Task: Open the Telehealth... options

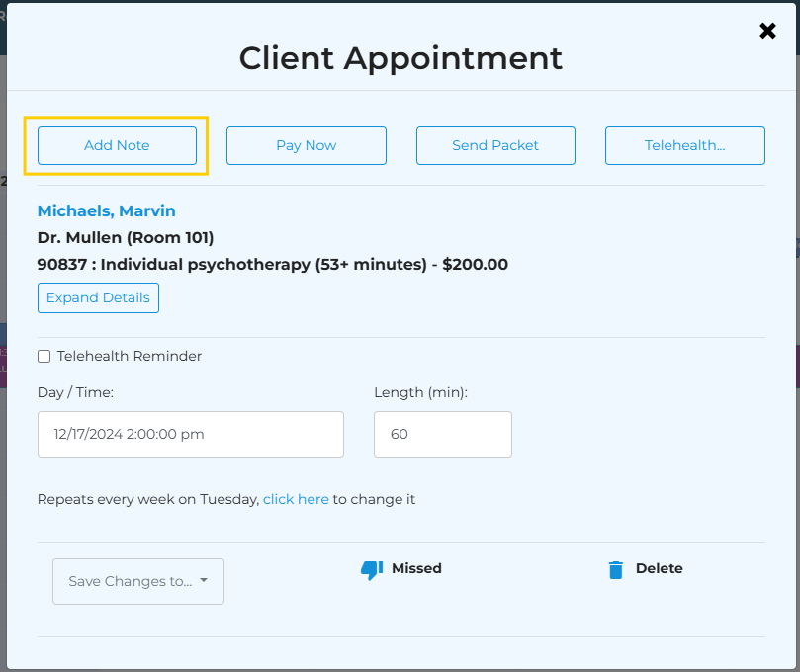Action: [x=684, y=146]
